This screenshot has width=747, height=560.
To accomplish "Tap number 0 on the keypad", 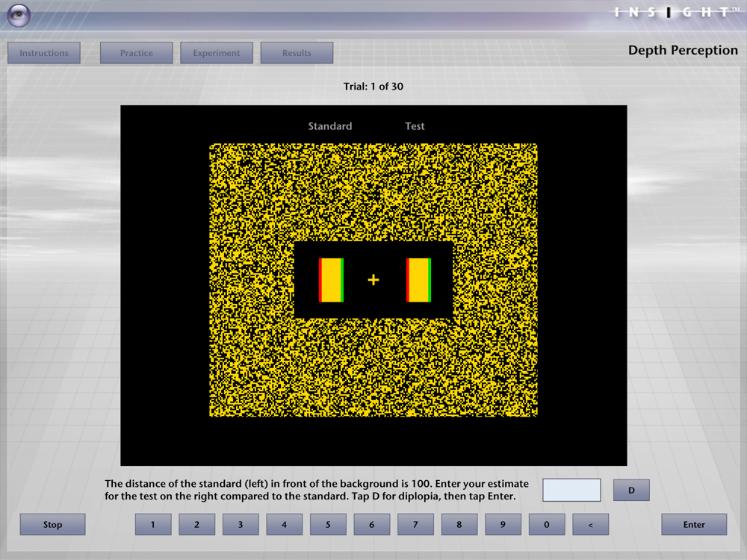I will 547,524.
